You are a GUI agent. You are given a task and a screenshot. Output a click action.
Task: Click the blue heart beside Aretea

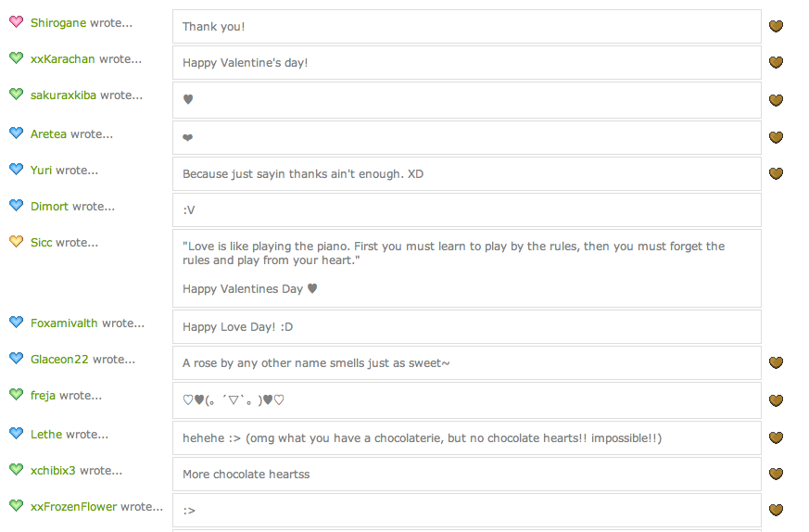[x=16, y=133]
